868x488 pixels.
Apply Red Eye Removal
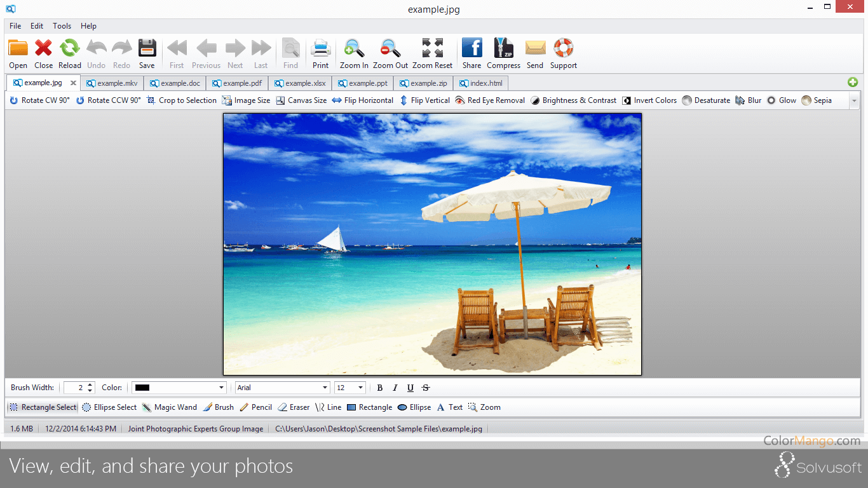click(489, 100)
